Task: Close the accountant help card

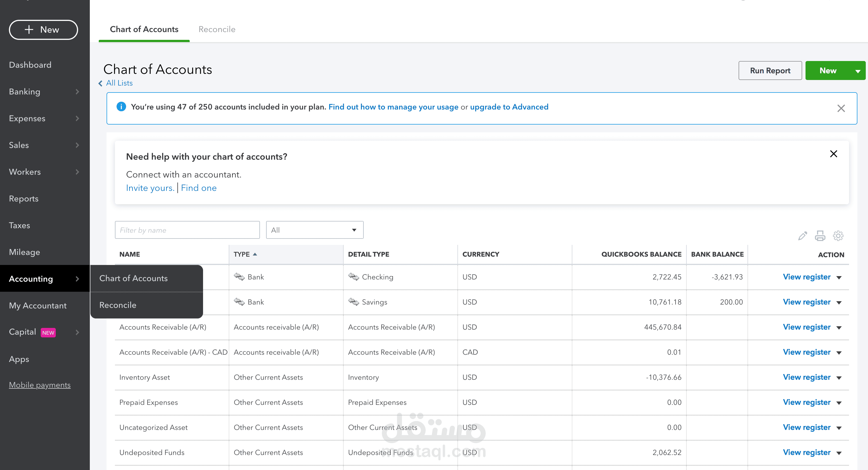Action: click(834, 154)
